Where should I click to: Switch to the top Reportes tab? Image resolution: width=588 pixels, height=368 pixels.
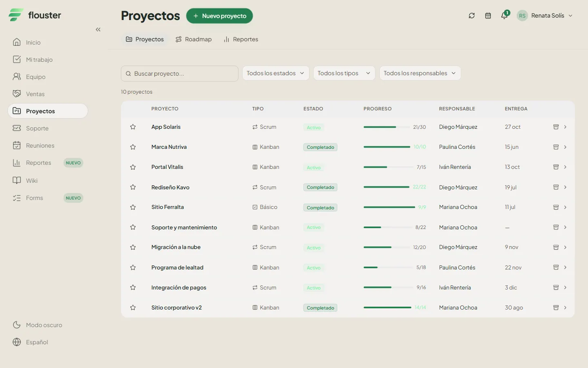[x=241, y=39]
